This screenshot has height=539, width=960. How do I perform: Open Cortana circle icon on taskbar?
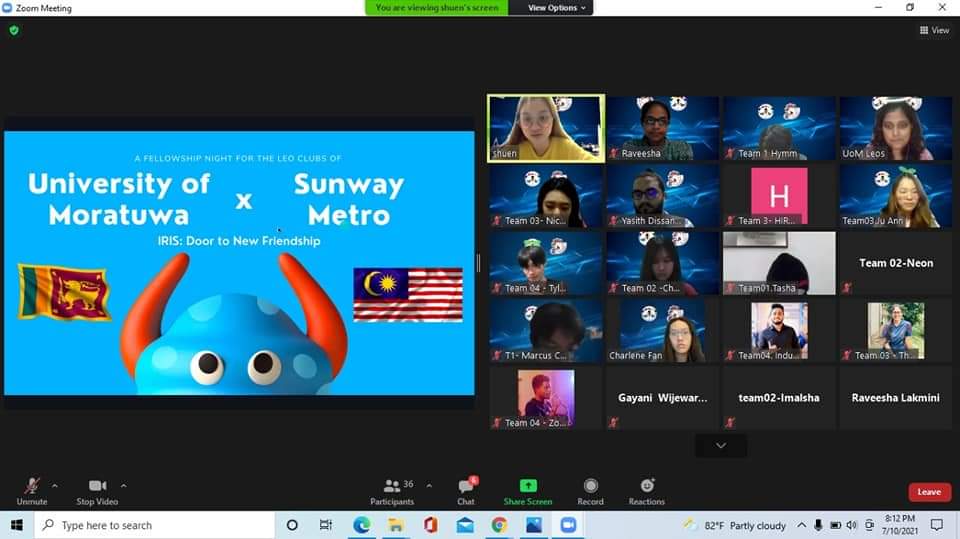pos(292,525)
